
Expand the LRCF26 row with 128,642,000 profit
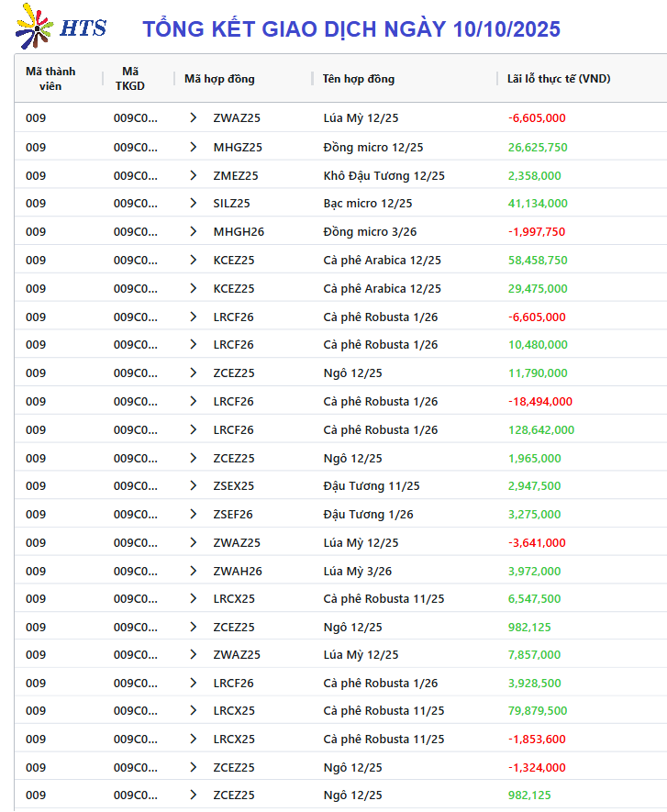click(193, 429)
